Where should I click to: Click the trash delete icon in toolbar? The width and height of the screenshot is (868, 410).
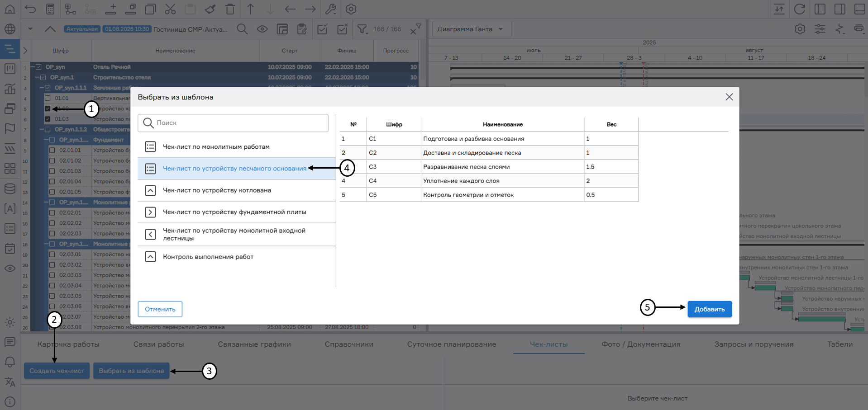(230, 9)
